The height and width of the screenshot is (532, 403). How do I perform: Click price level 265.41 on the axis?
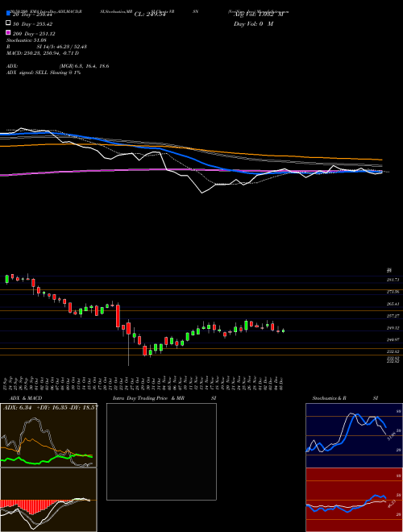394,304
